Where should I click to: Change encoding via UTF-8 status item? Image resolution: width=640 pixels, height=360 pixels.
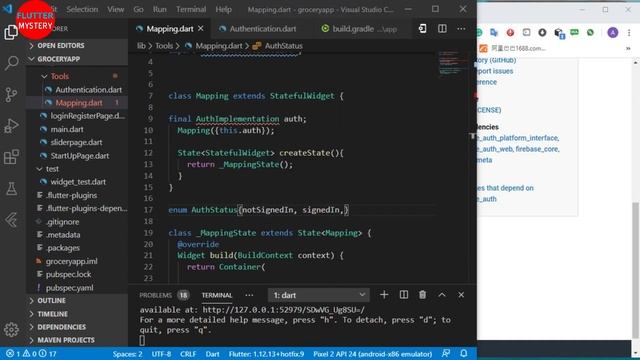161,354
